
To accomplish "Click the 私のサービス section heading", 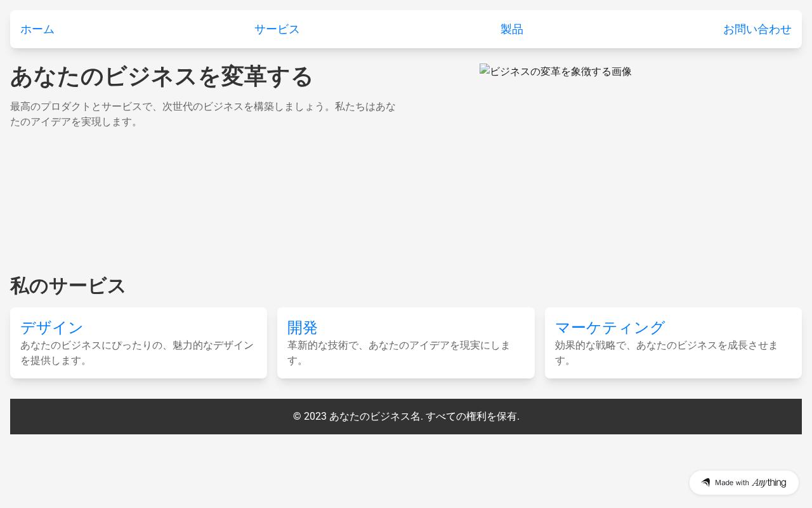I will click(68, 286).
